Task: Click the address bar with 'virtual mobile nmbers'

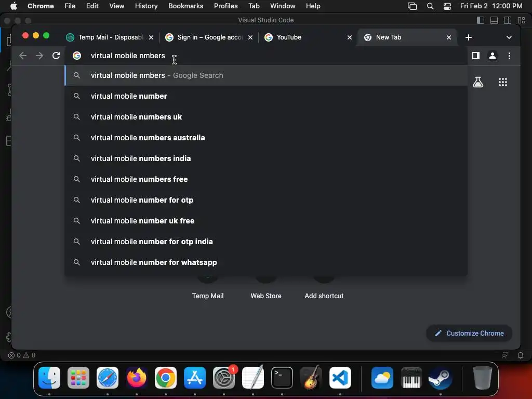Action: pos(267,56)
